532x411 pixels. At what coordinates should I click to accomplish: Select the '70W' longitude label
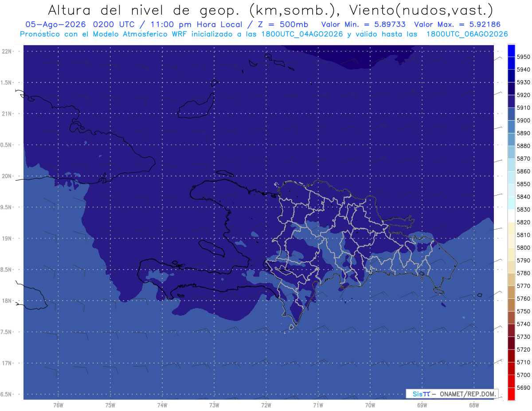[370, 405]
